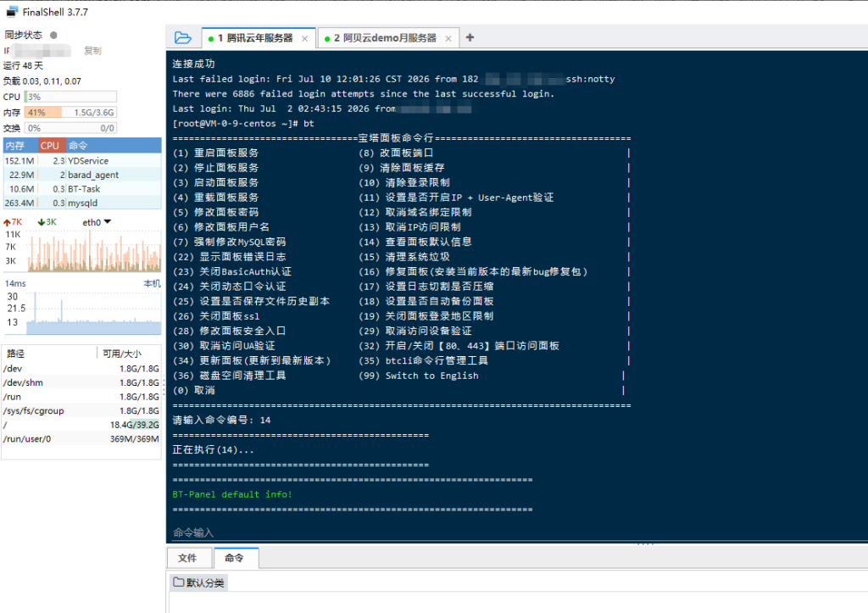The width and height of the screenshot is (868, 613).
Task: Click the 复制 link next to IP
Action: (x=92, y=50)
